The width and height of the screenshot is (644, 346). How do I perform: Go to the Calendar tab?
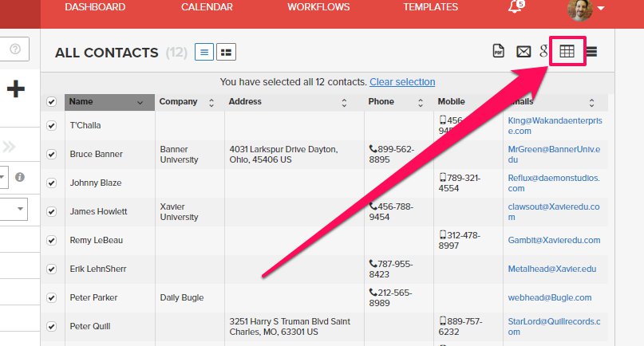click(x=207, y=7)
